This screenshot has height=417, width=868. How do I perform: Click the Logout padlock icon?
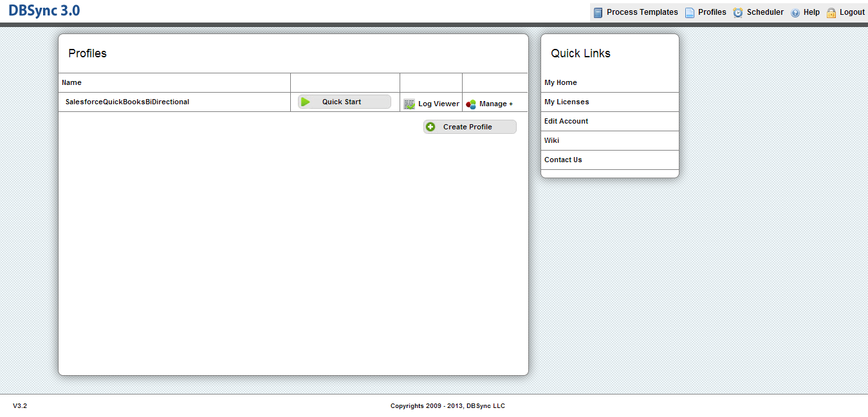click(x=831, y=13)
